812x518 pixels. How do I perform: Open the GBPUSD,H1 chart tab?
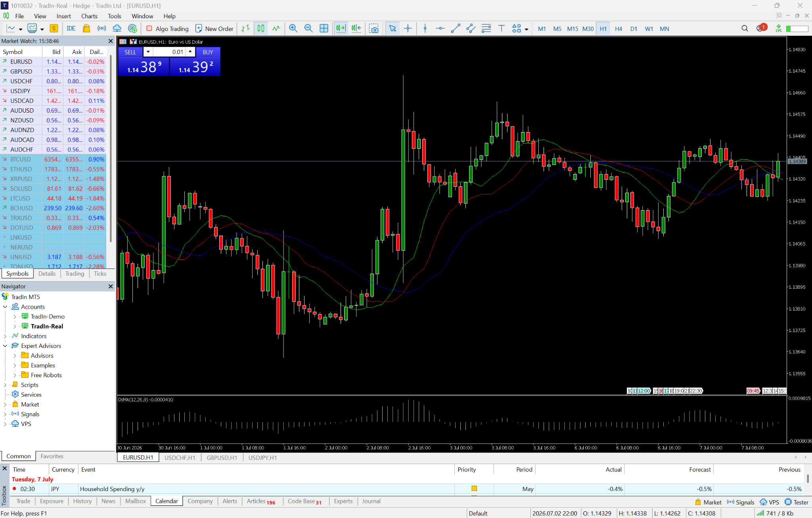pyautogui.click(x=222, y=458)
